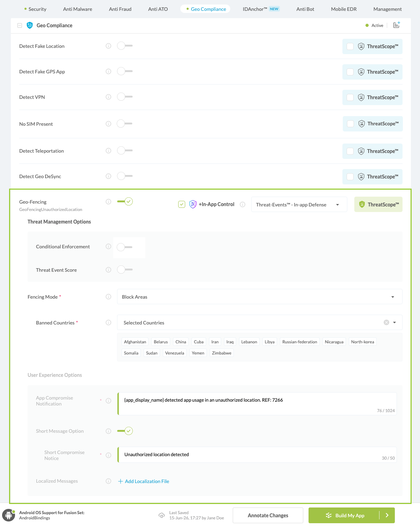Image resolution: width=420 pixels, height=526 pixels.
Task: Check ThreatScope checkbox for Detect Geo DeSync
Action: tap(350, 177)
